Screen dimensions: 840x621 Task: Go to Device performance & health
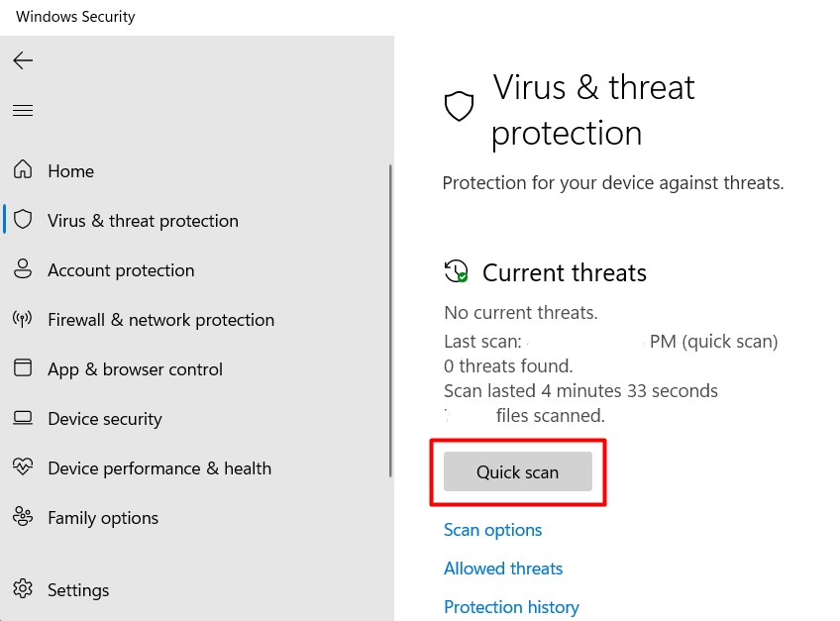coord(158,468)
